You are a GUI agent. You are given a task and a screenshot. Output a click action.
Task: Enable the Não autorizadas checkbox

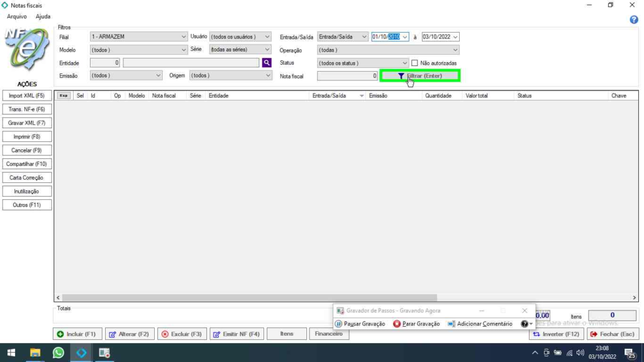[414, 63]
